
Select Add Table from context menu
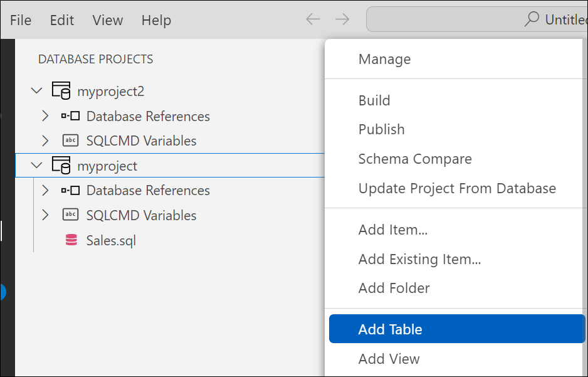[x=390, y=329]
